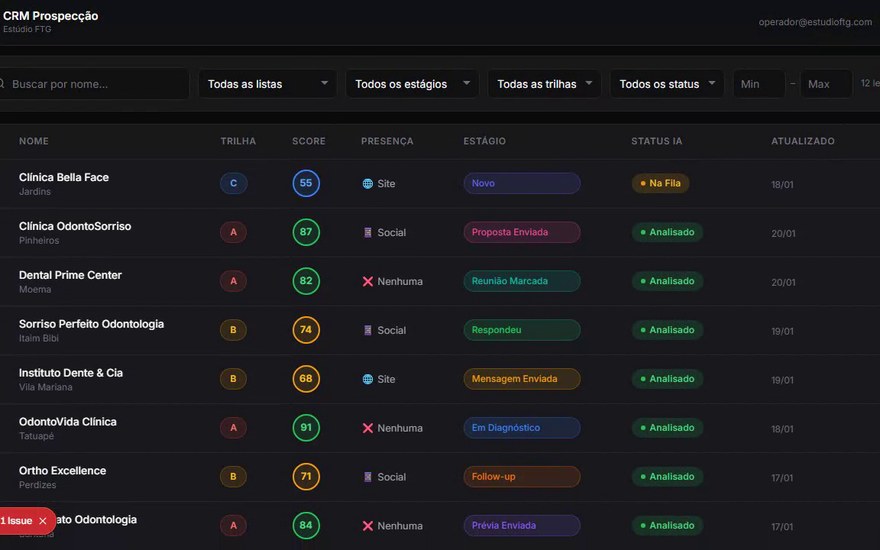The width and height of the screenshot is (880, 550).
Task: Click the Proposta Enviada stage pill
Action: point(522,232)
